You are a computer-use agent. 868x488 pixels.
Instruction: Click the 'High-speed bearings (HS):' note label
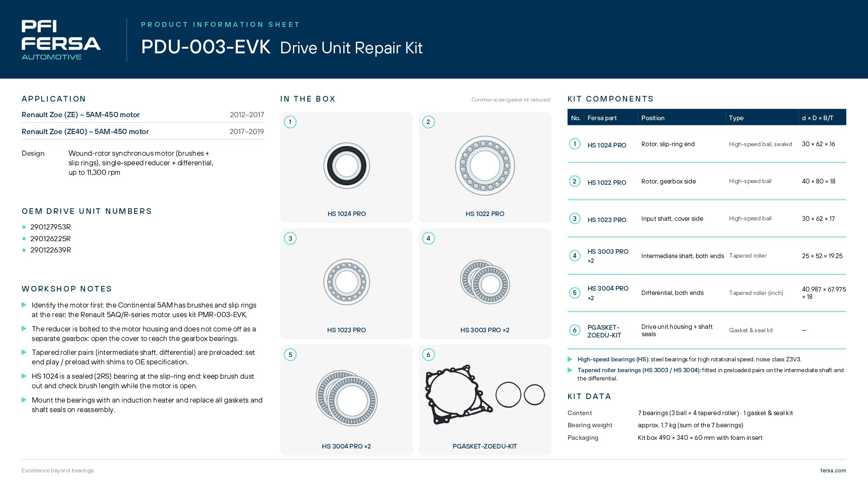tap(613, 359)
